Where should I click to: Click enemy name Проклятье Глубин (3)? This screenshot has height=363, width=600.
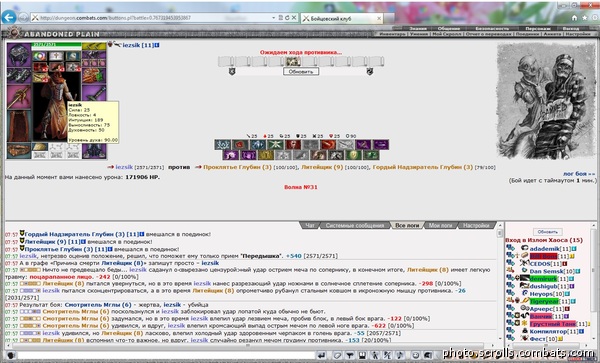click(237, 167)
